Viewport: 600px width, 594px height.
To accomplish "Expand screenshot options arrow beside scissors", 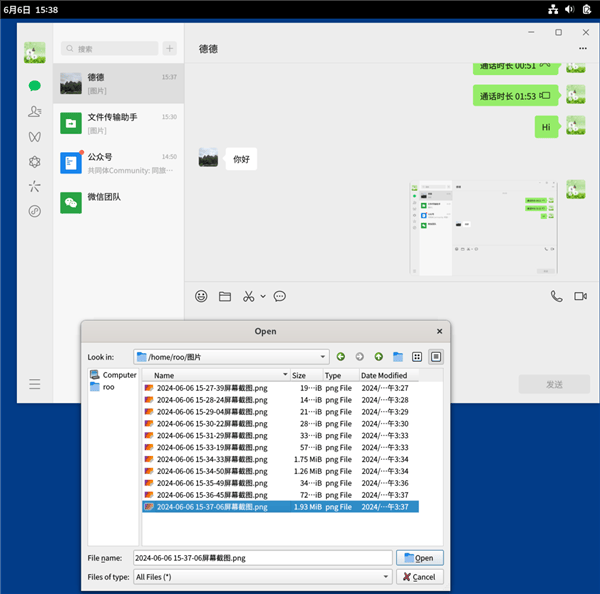I will (x=263, y=296).
